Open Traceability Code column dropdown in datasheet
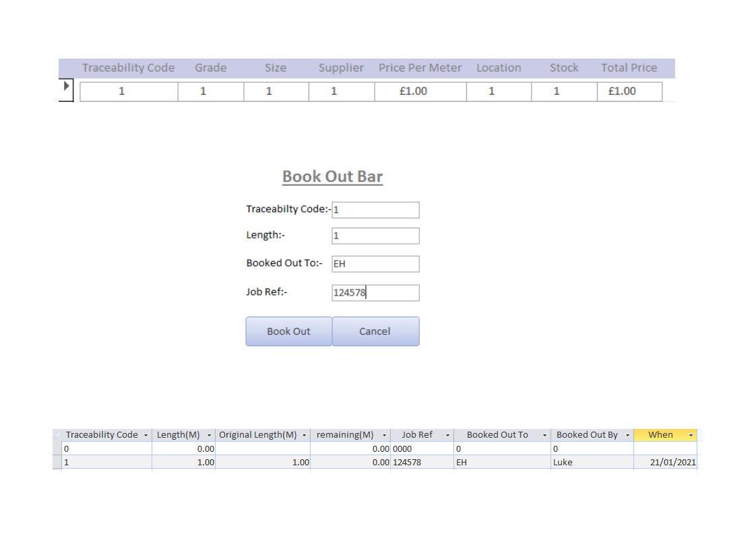Image resolution: width=756 pixels, height=534 pixels. coord(146,435)
